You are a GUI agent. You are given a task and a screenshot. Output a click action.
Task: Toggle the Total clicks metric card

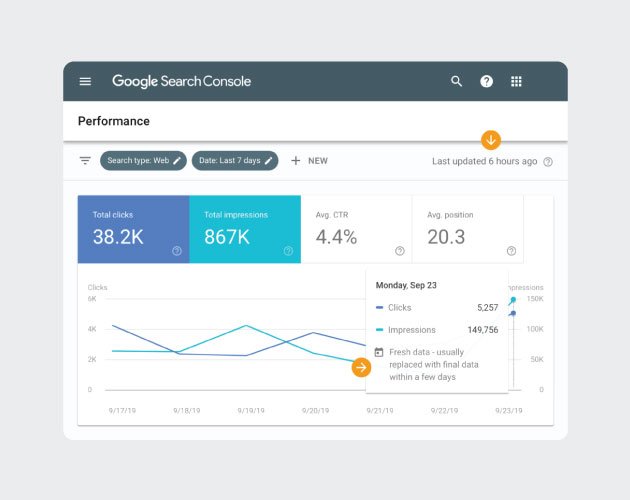point(133,230)
